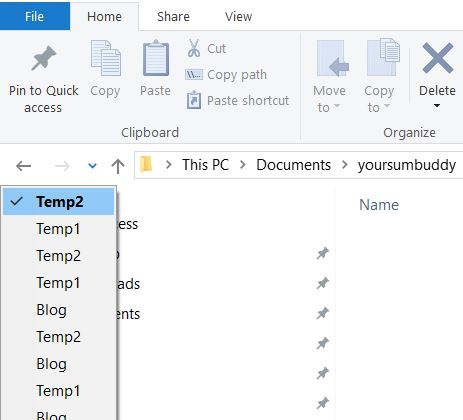Screen dimensions: 463x420
Task: Select Temp1 directly below checked Temp2
Action: point(59,229)
